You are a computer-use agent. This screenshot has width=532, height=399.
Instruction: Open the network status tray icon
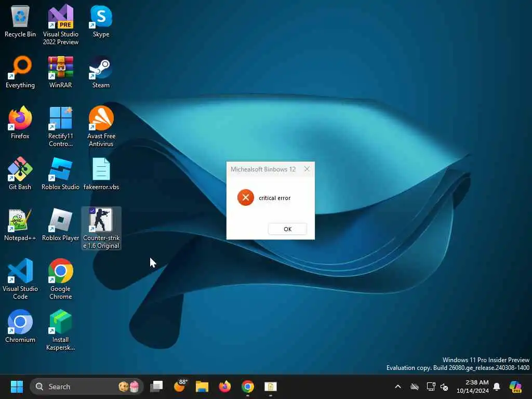tap(431, 387)
